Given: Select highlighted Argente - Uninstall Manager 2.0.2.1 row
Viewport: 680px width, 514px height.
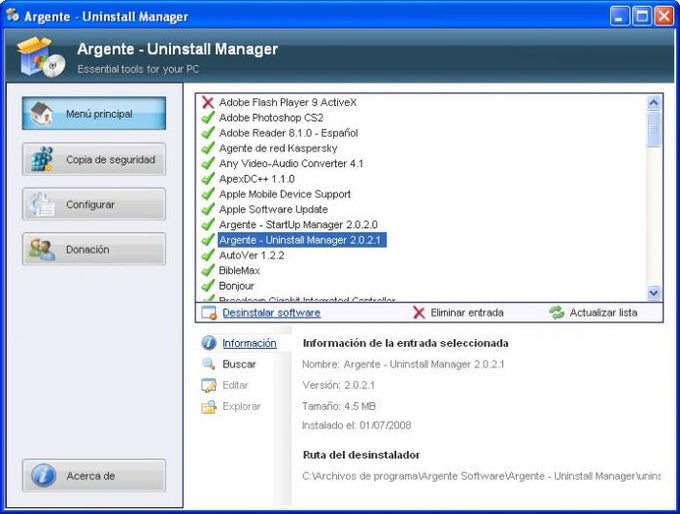Looking at the screenshot, I should 301,240.
